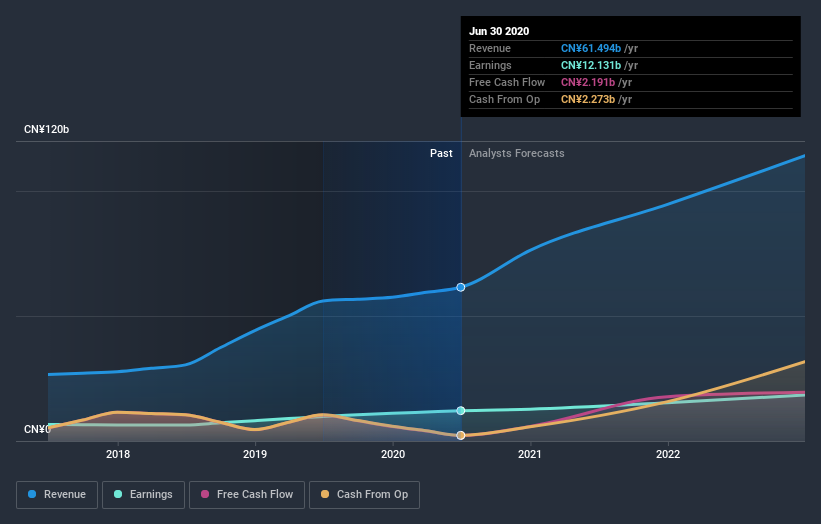Click the Earnings row label in tooltip

point(490,65)
